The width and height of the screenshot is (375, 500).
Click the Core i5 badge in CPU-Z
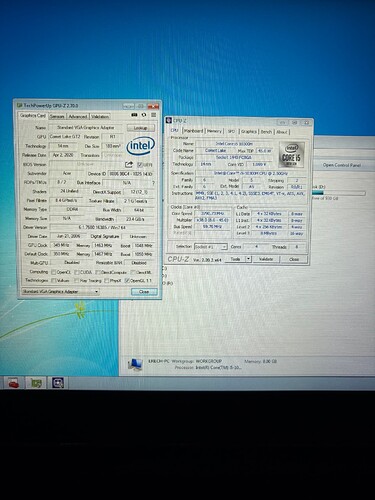(x=291, y=154)
